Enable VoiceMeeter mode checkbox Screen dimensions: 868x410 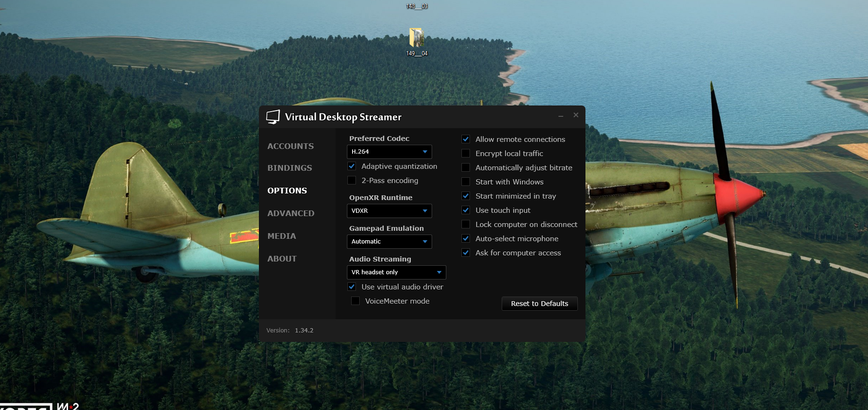pos(355,301)
